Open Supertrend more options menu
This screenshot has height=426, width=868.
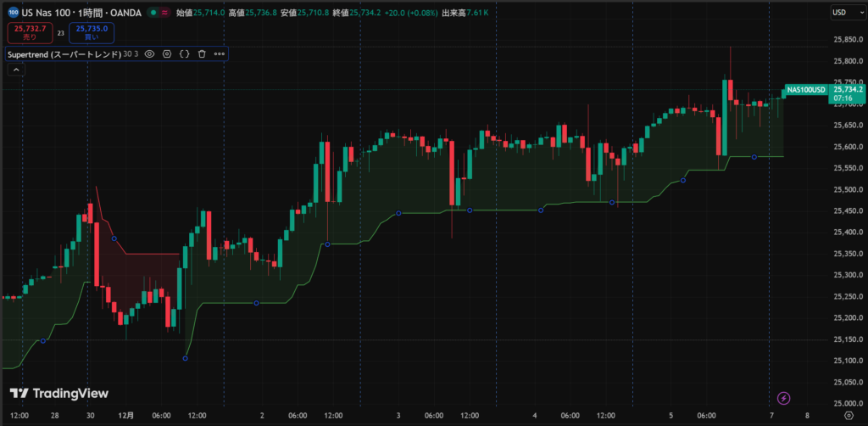click(220, 53)
